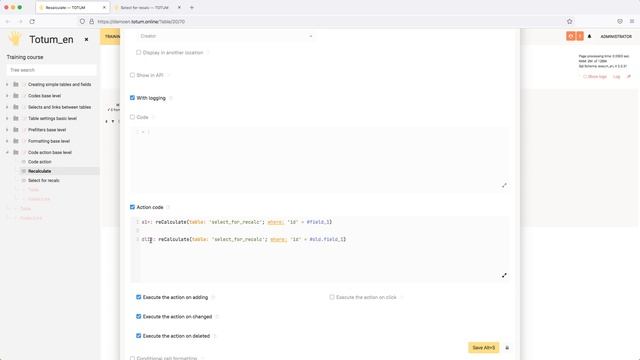This screenshot has width=640, height=360.
Task: Click table icon beside Code action item
Action: tap(24, 162)
